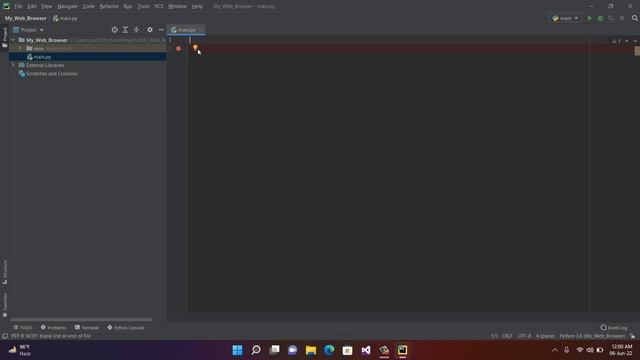The width and height of the screenshot is (640, 360).
Task: Open the Python Console tool window
Action: [126, 328]
